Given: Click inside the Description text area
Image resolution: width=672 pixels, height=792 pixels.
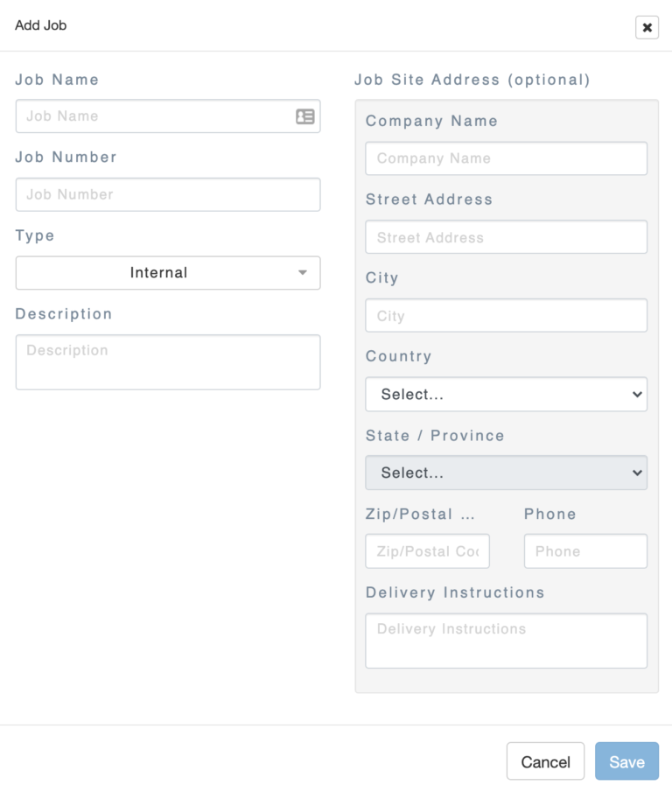Looking at the screenshot, I should tap(167, 361).
